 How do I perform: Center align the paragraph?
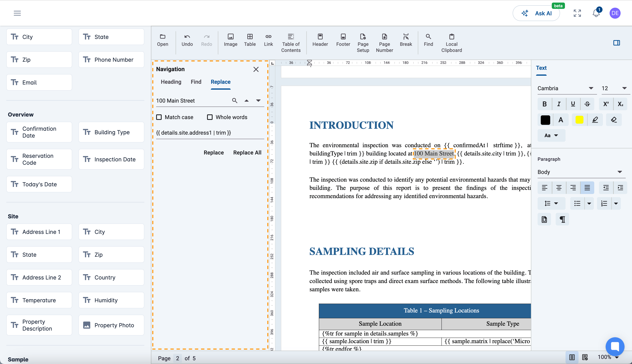tap(559, 188)
